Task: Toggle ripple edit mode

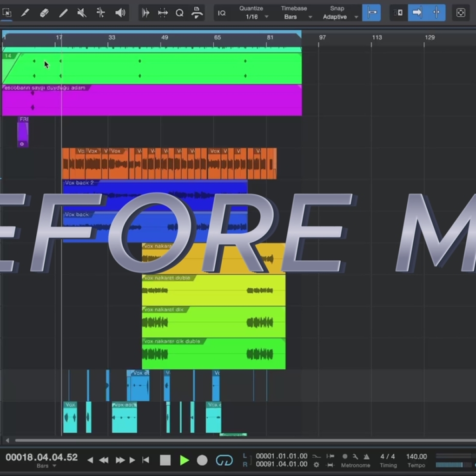Action: [x=398, y=13]
